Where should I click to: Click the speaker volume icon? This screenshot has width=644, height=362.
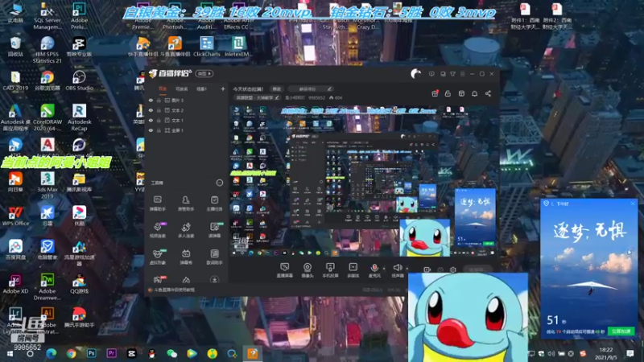coord(397,268)
